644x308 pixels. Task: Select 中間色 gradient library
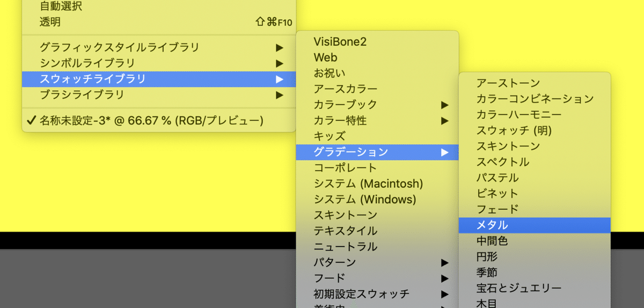pyautogui.click(x=535, y=241)
